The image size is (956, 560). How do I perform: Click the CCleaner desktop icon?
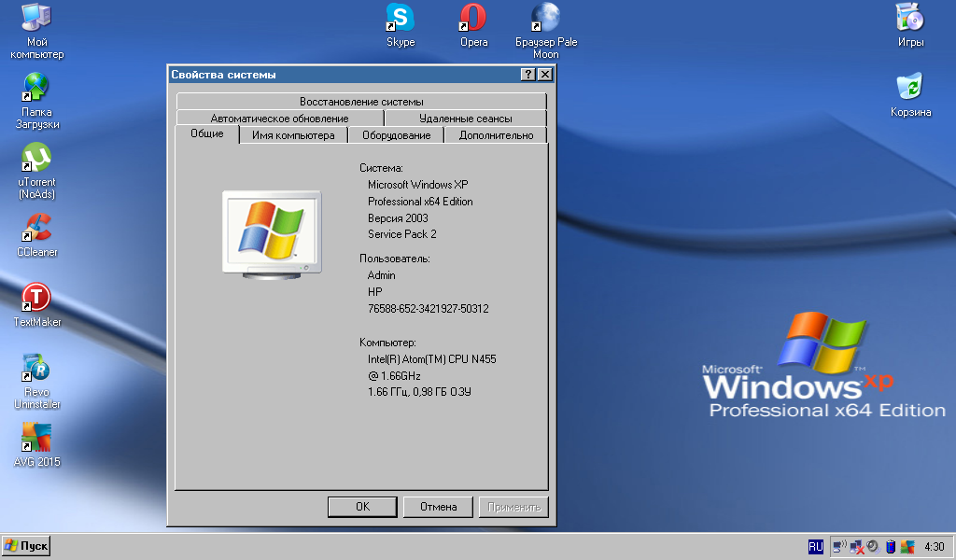pyautogui.click(x=36, y=227)
